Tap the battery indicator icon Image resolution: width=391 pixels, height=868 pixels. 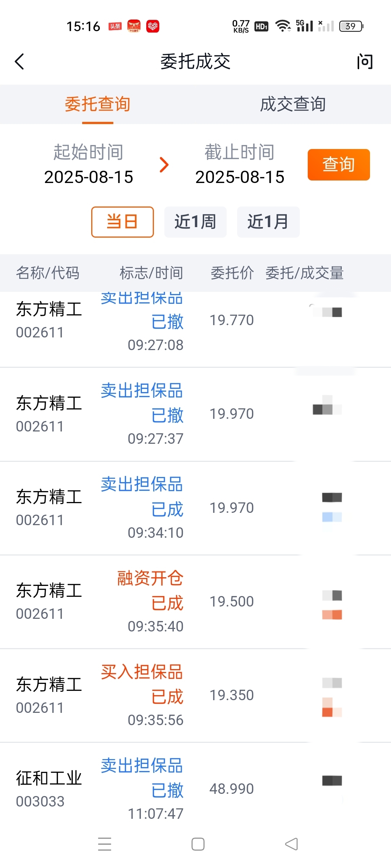pyautogui.click(x=351, y=26)
